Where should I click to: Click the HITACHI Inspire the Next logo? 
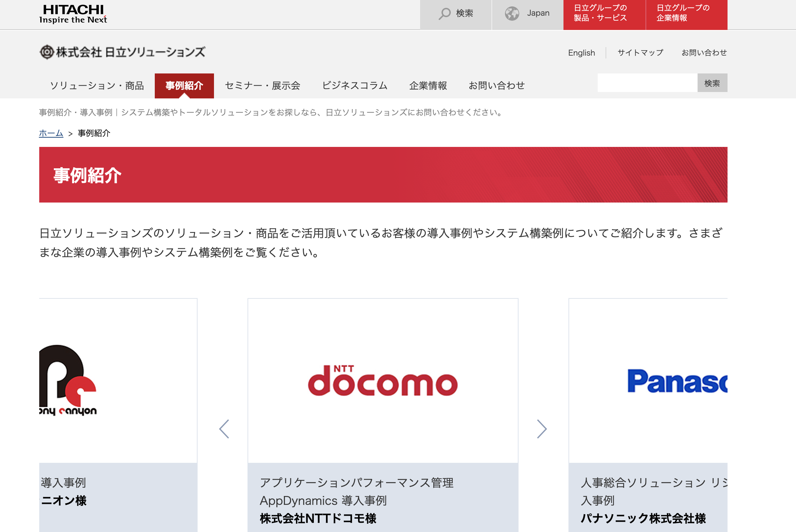click(x=73, y=14)
